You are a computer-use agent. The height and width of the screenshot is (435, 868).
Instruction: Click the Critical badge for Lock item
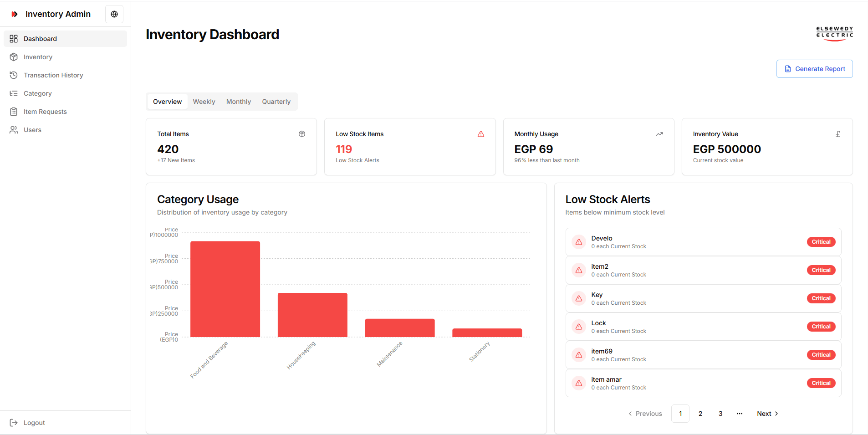click(821, 327)
